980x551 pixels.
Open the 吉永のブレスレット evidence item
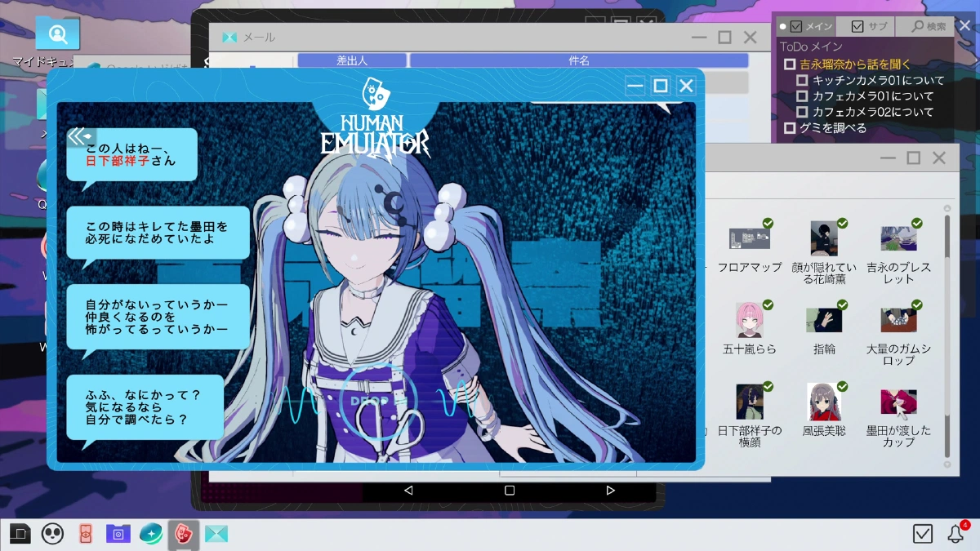tap(898, 252)
